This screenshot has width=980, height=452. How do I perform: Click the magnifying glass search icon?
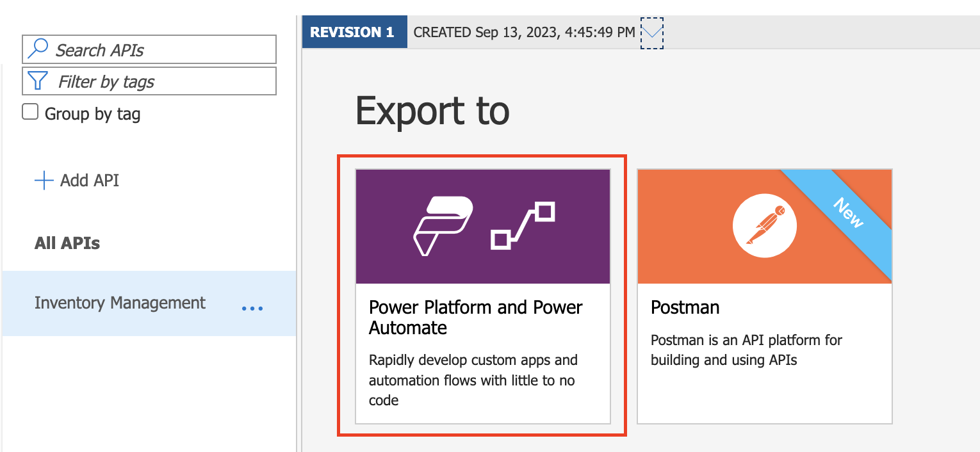[x=38, y=49]
